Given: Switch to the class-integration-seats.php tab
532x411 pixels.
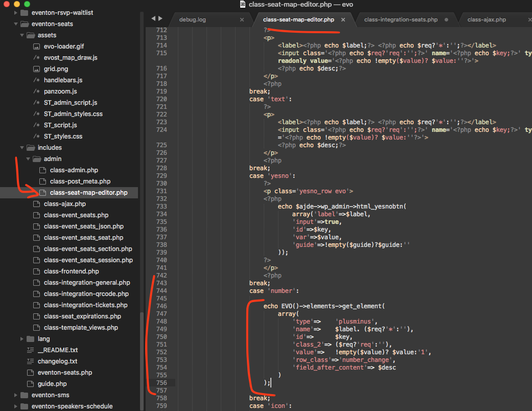Looking at the screenshot, I should point(400,20).
